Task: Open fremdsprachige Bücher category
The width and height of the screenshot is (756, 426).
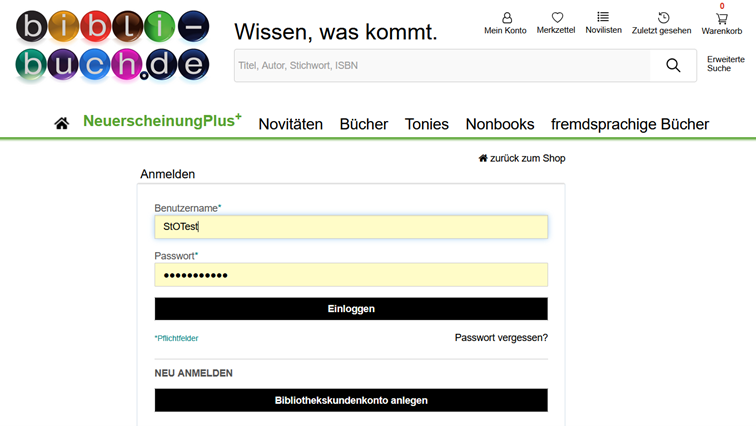Action: click(x=629, y=125)
